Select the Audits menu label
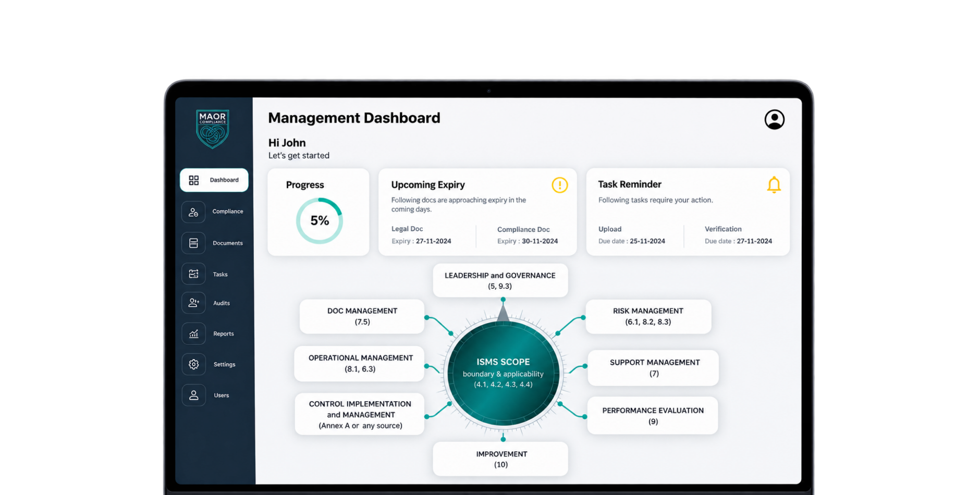Viewport: 980px width, 495px height. [x=222, y=303]
